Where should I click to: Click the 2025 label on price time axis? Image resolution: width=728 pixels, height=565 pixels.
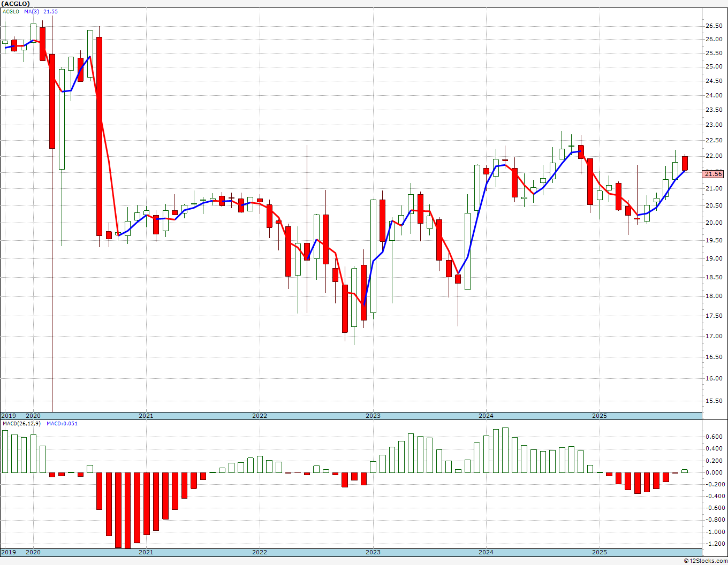click(600, 416)
